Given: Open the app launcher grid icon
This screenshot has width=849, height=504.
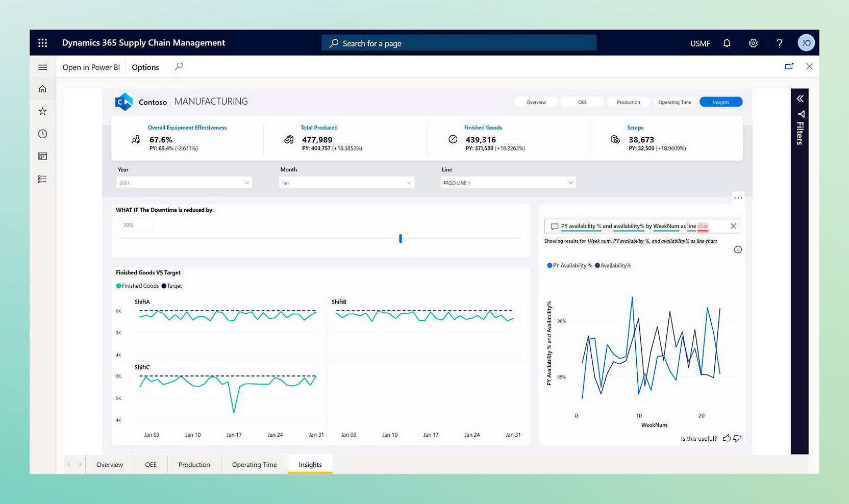Looking at the screenshot, I should coord(42,42).
